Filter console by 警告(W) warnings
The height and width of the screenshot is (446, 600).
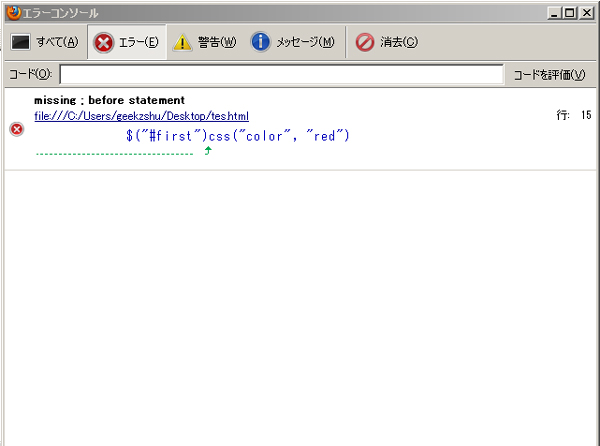tap(205, 42)
